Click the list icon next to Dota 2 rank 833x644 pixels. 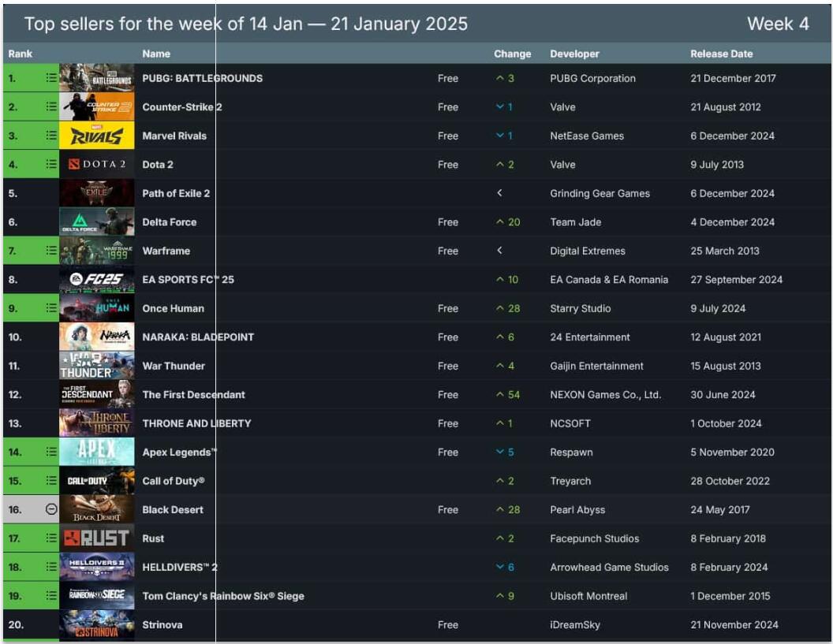[51, 164]
